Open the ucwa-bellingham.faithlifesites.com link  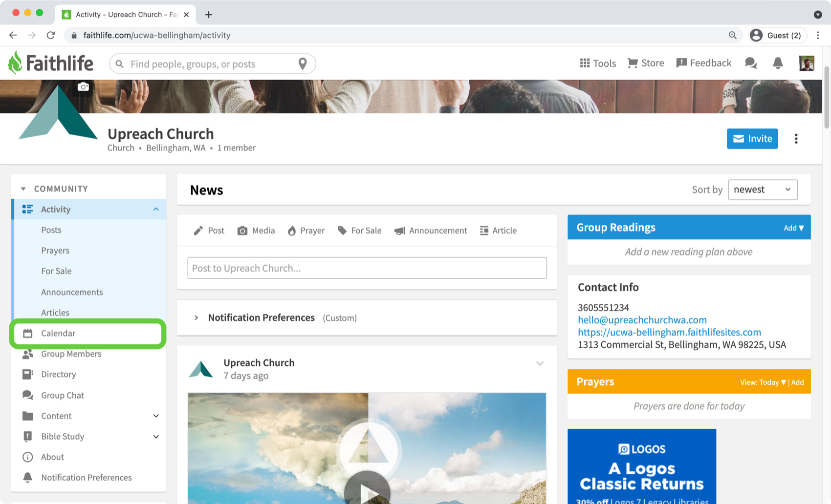[x=669, y=332]
